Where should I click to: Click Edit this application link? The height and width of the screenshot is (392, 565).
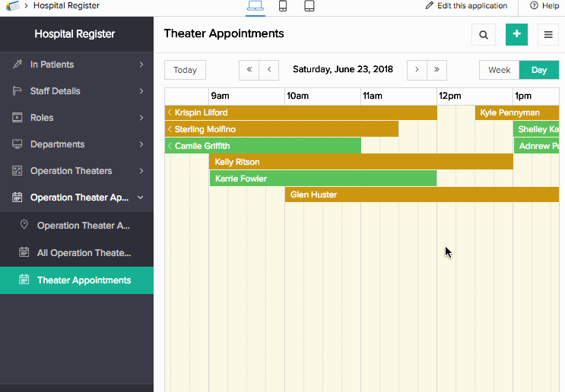pyautogui.click(x=467, y=6)
